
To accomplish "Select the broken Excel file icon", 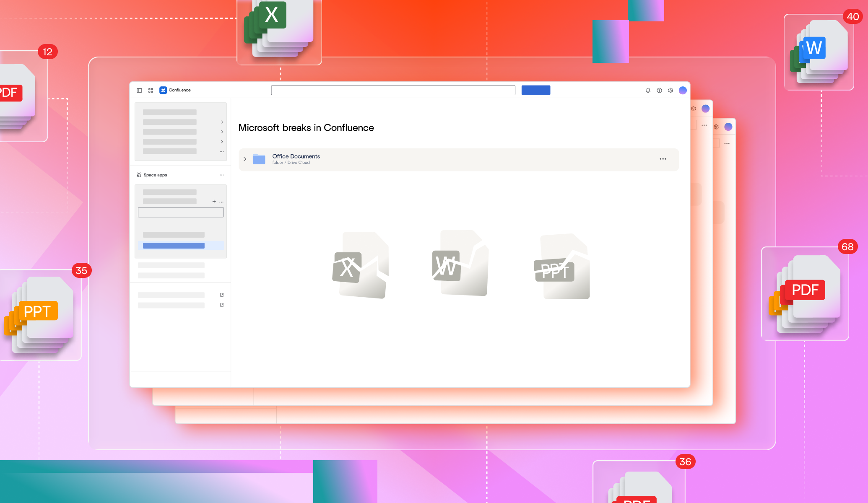I will coord(361,265).
